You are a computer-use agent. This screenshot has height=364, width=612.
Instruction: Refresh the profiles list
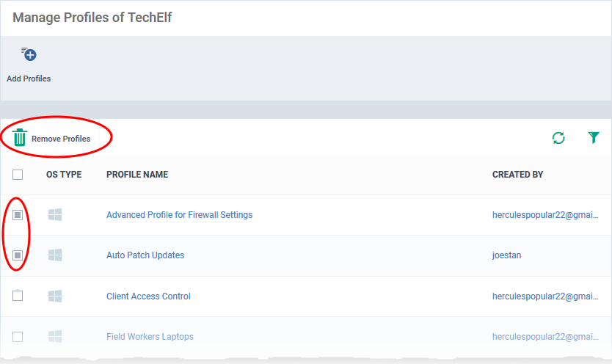click(x=558, y=138)
